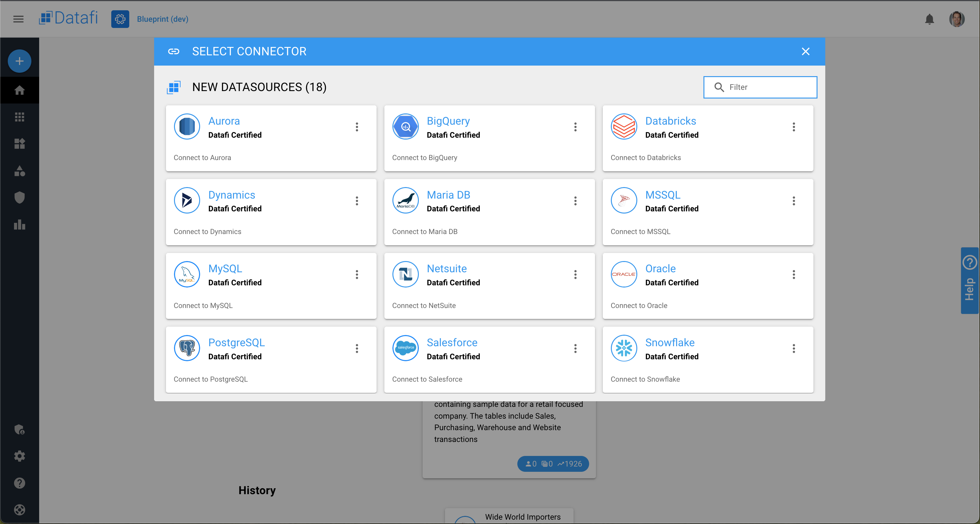This screenshot has height=524, width=980.
Task: Click the Snowflake connector logo icon
Action: click(x=624, y=348)
